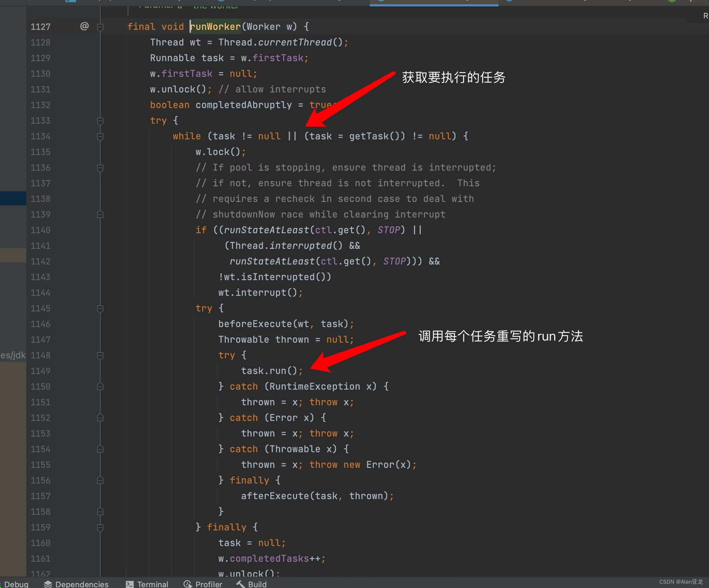Click the beforeExecute method call
The image size is (709, 588).
(255, 324)
